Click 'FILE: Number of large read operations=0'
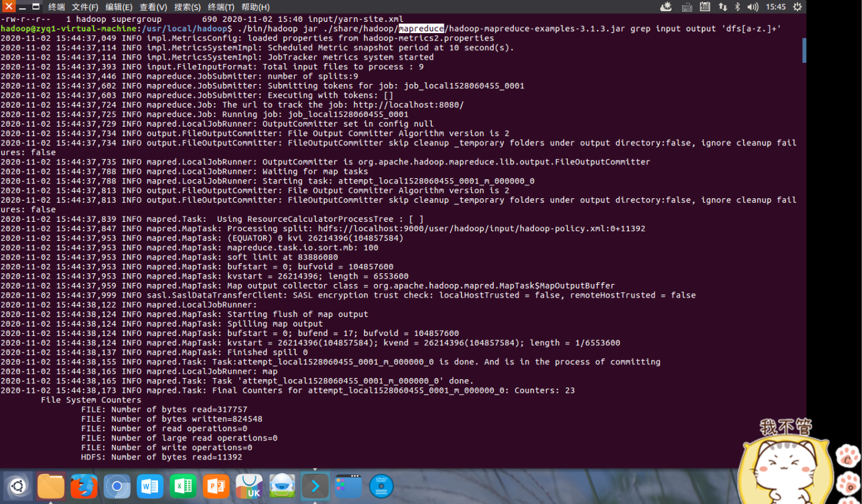This screenshot has height=504, width=862. coord(179,438)
